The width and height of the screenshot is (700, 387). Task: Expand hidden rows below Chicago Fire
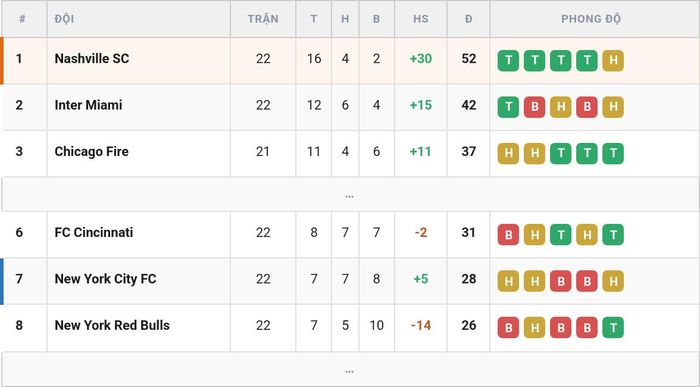(350, 195)
